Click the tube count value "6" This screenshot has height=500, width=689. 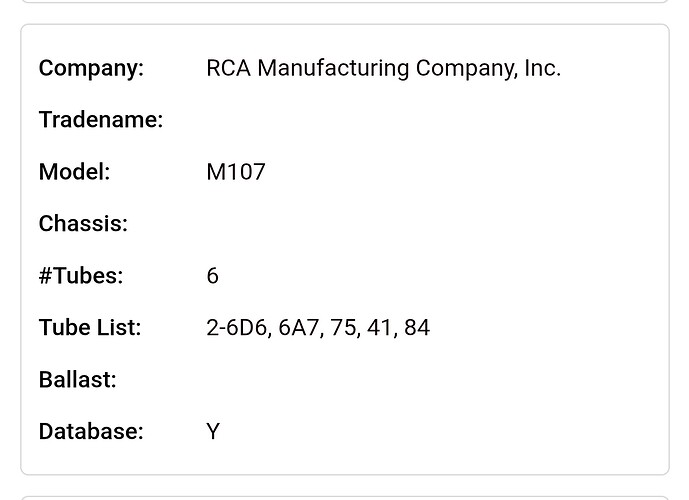click(x=212, y=276)
